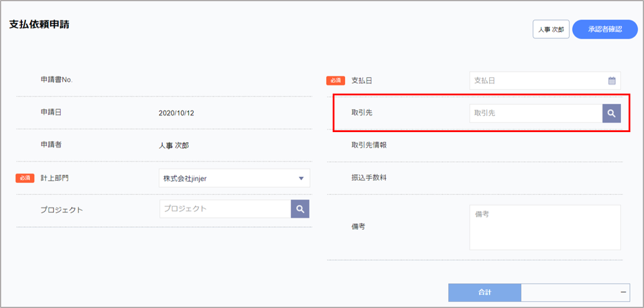The width and height of the screenshot is (644, 308).
Task: Click the 必須 badge beside 計上部門
Action: pyautogui.click(x=25, y=178)
